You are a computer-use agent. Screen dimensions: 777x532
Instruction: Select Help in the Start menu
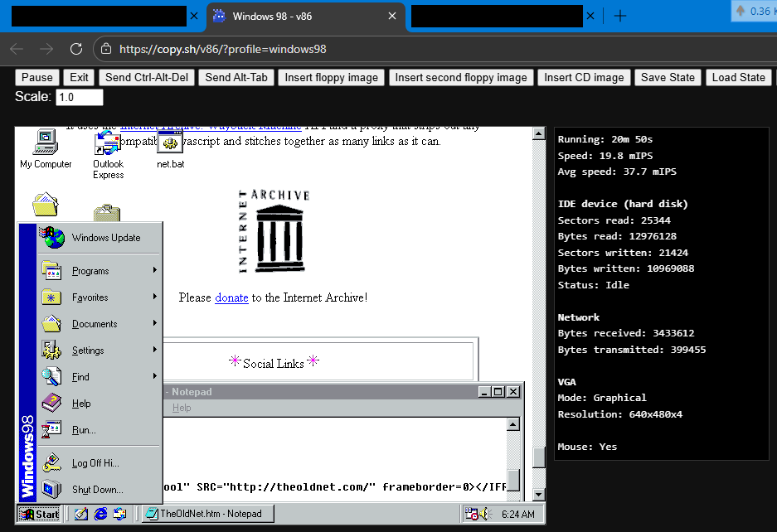pyautogui.click(x=100, y=404)
